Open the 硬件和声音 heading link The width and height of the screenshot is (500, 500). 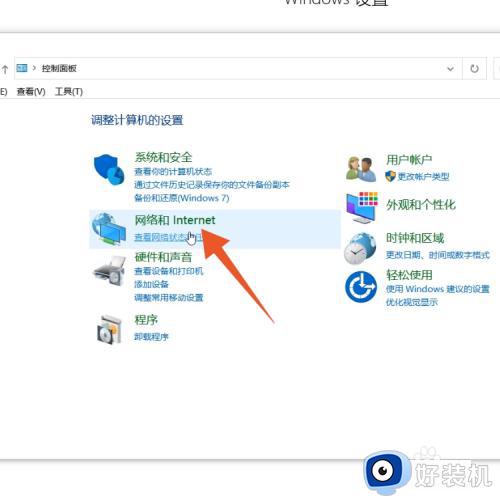click(163, 257)
